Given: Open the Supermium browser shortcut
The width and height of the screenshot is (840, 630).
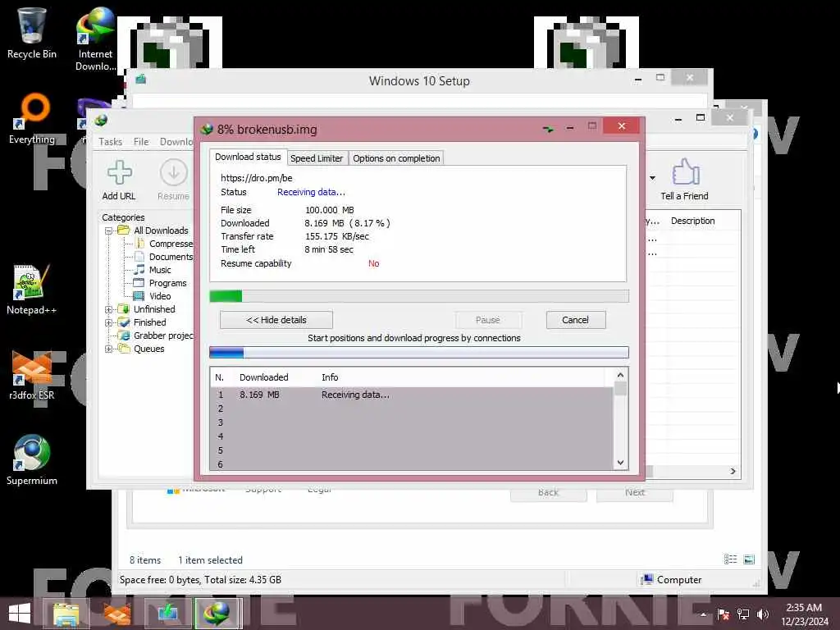Looking at the screenshot, I should [x=32, y=459].
